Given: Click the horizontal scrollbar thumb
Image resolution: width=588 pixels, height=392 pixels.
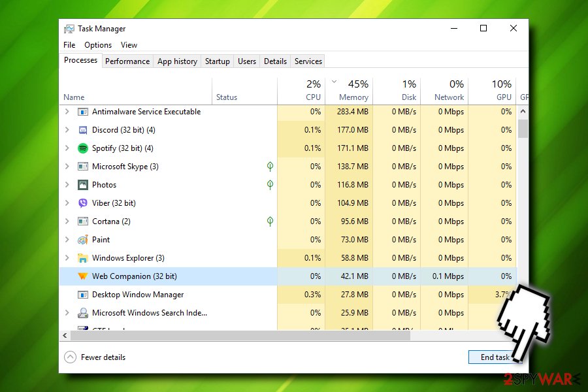Looking at the screenshot, I should click(240, 335).
